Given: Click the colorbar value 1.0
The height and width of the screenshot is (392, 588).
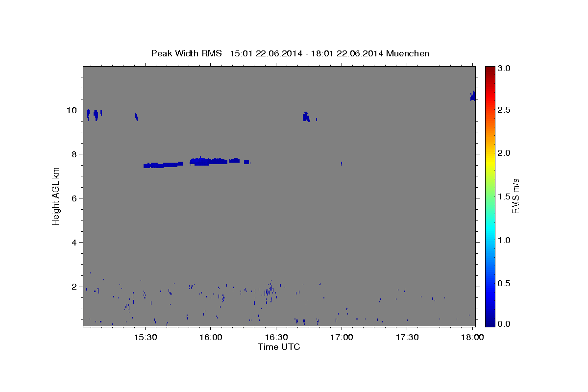Looking at the screenshot, I should (x=505, y=240).
